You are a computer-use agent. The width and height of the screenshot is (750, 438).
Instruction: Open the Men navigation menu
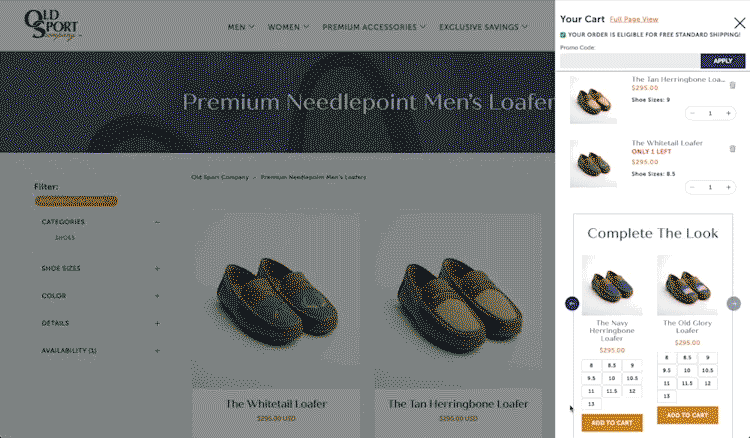(x=240, y=27)
